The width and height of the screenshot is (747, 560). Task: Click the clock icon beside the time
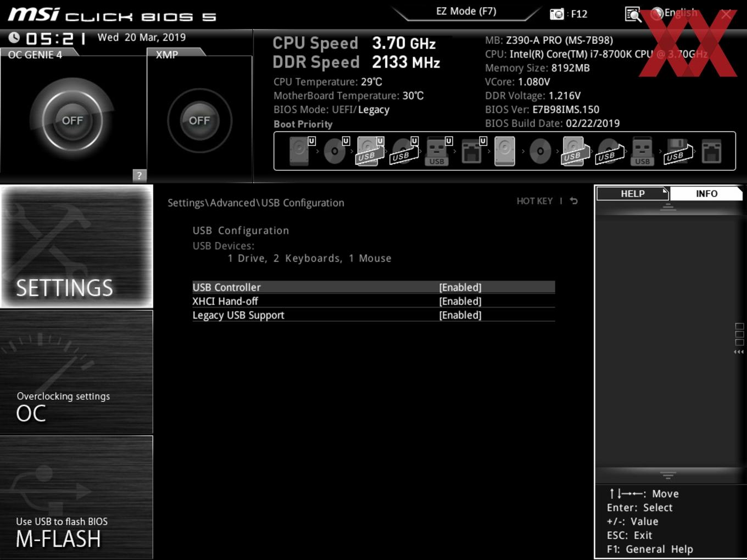click(14, 37)
